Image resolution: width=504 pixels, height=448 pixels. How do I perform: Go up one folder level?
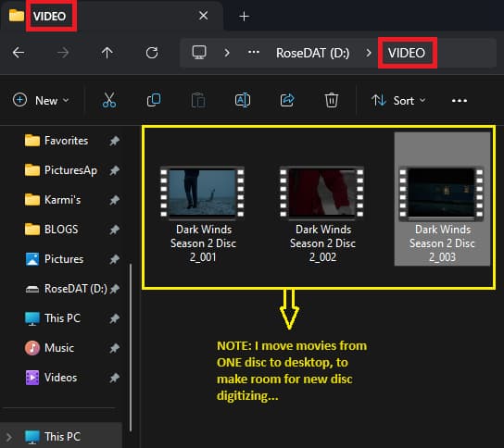pyautogui.click(x=107, y=53)
